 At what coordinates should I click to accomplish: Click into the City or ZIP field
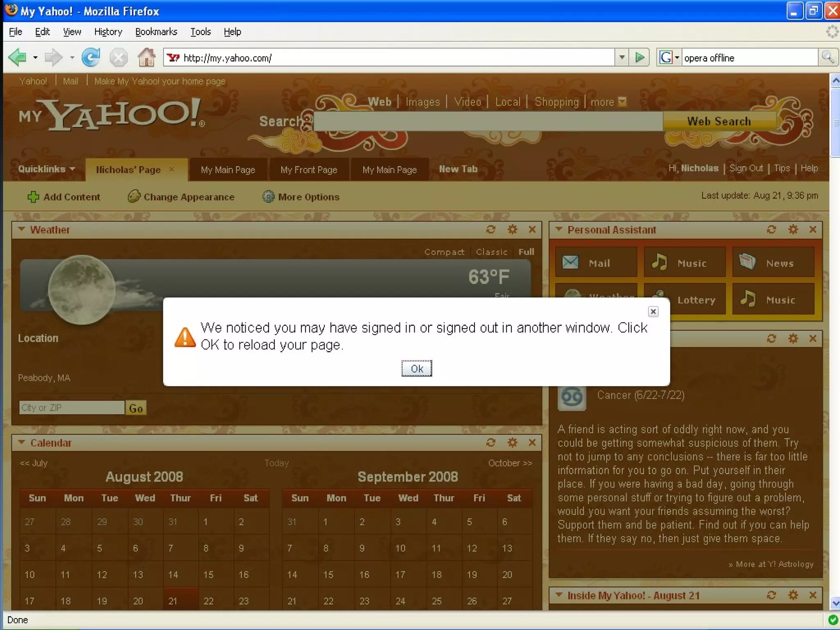(x=72, y=408)
